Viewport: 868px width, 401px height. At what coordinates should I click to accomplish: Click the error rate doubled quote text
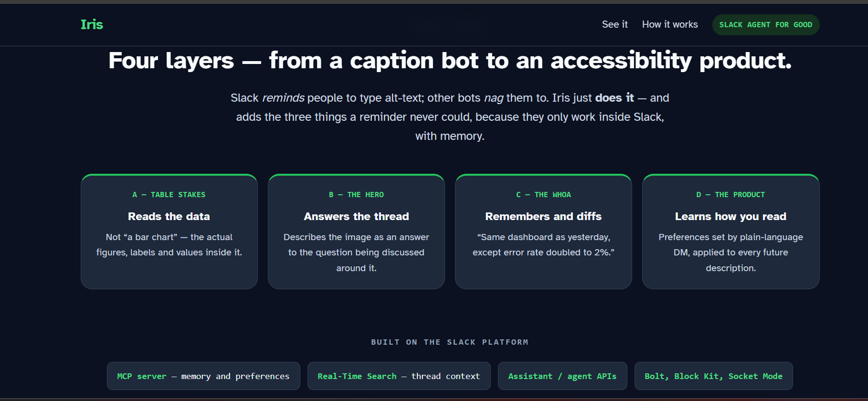[x=543, y=245]
